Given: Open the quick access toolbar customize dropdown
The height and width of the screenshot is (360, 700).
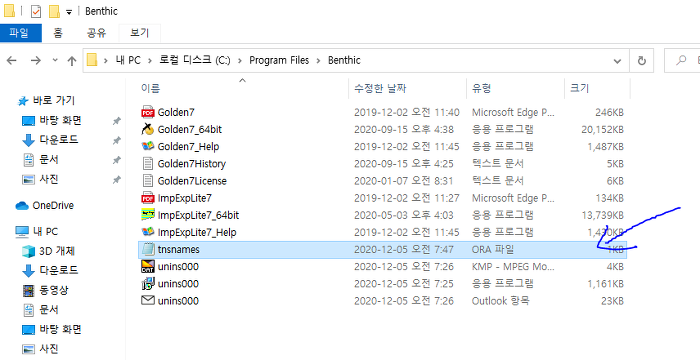Looking at the screenshot, I should (x=69, y=12).
